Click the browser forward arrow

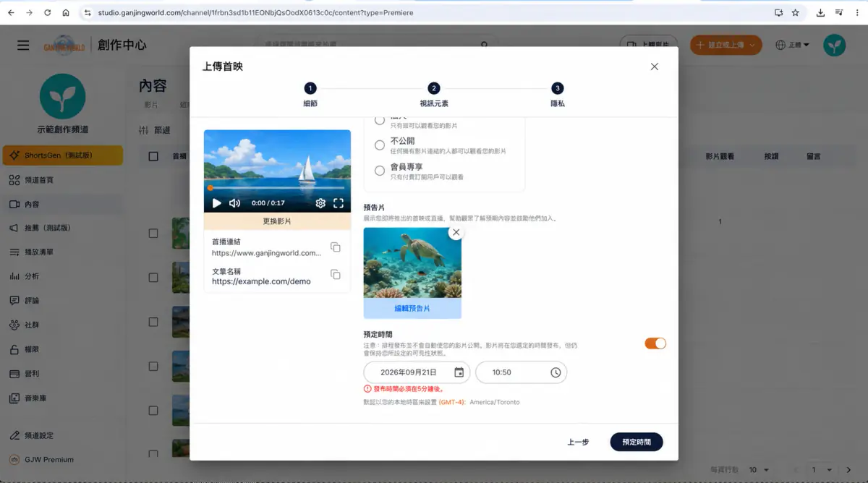click(29, 12)
